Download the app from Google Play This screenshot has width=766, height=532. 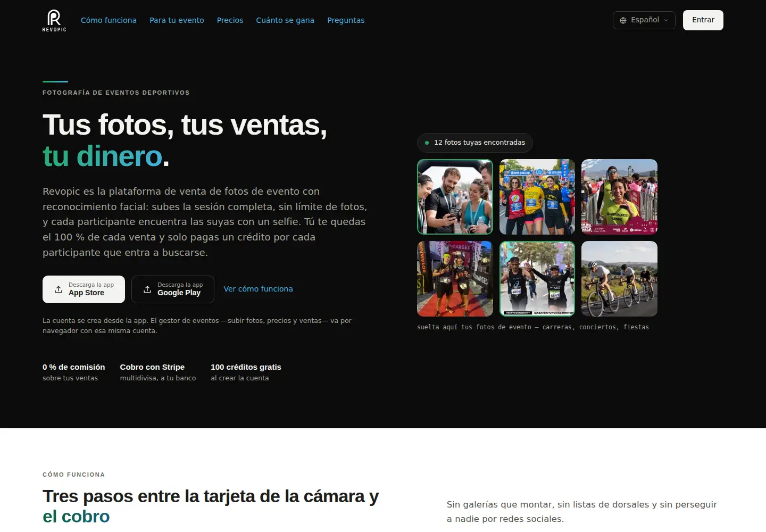tap(173, 289)
